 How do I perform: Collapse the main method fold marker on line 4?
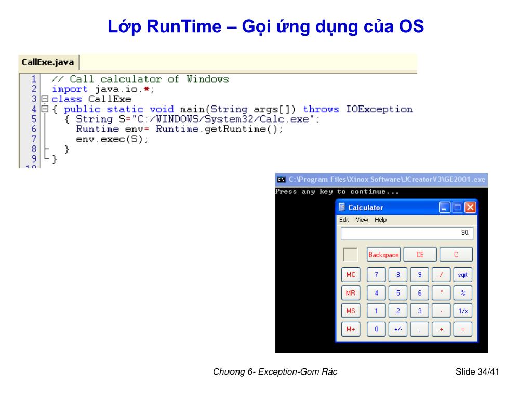click(45, 109)
